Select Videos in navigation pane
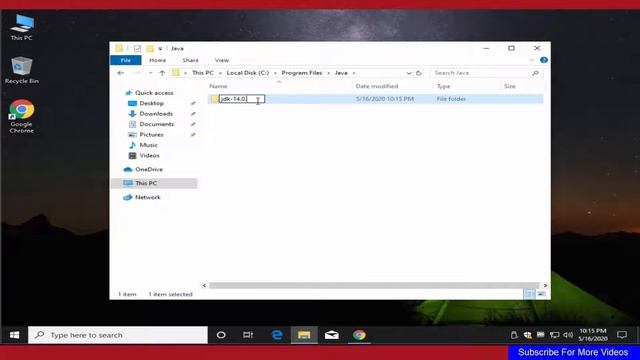Screen dimensions: 640x360 click(x=149, y=156)
